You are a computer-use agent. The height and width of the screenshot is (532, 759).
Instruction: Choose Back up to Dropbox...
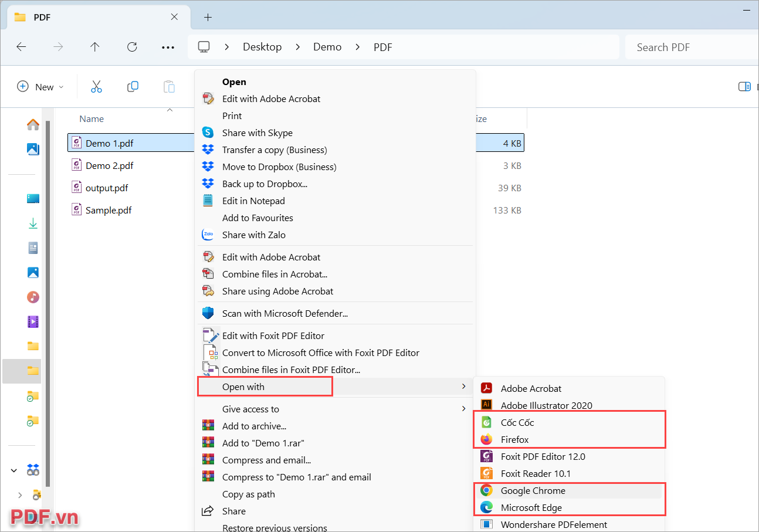(335, 184)
